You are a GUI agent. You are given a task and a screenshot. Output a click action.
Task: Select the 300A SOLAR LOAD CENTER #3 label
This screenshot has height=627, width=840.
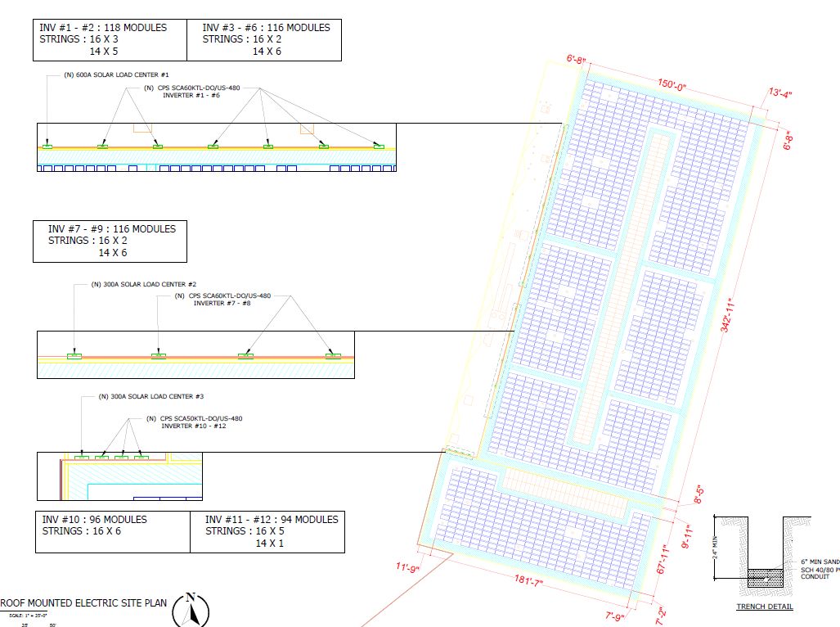pos(150,396)
